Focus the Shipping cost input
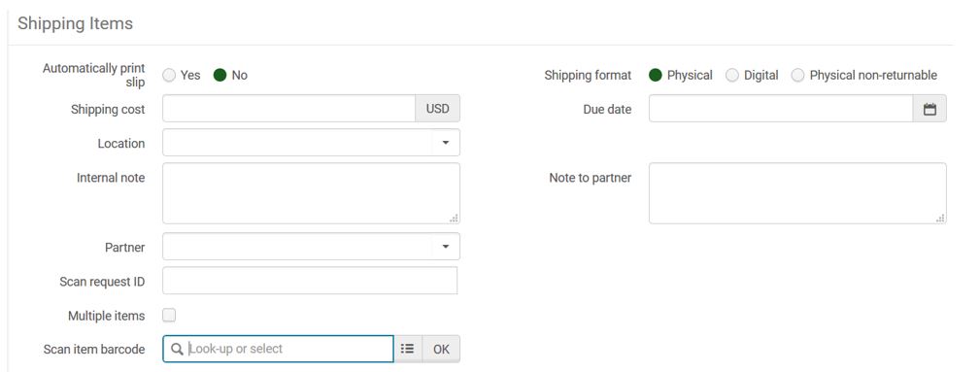 tap(288, 109)
